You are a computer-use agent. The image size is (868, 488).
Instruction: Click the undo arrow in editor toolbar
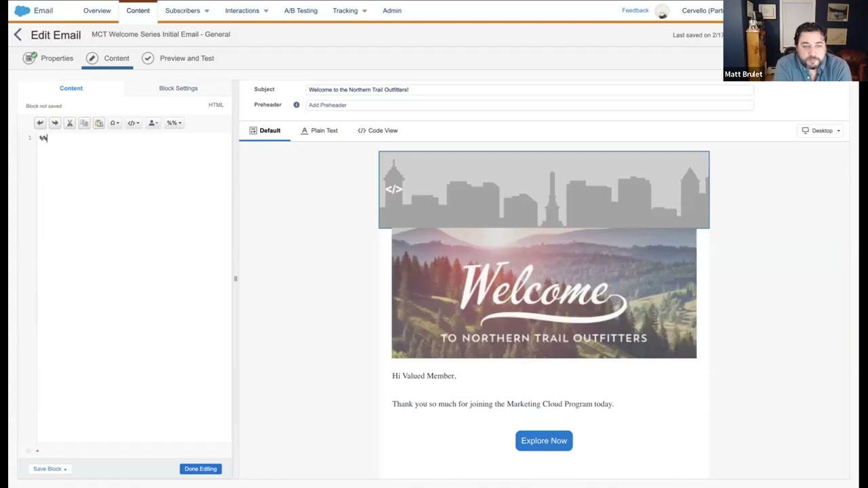(40, 123)
